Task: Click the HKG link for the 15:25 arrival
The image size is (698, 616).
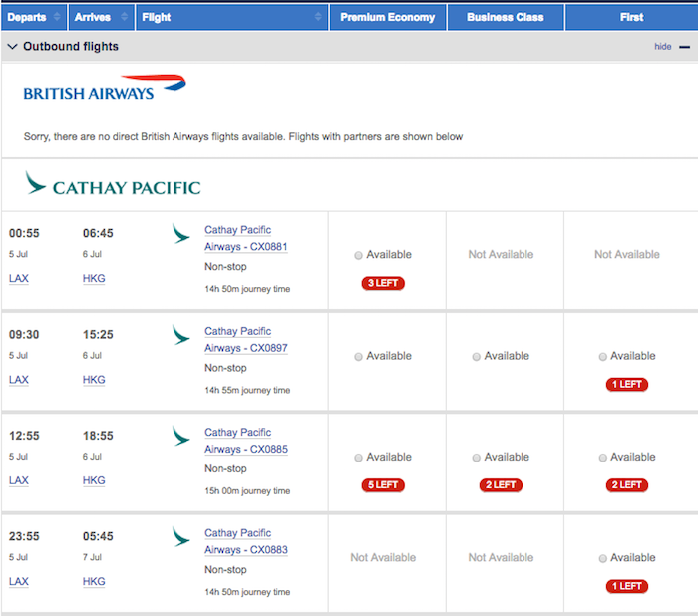Action: 94,380
